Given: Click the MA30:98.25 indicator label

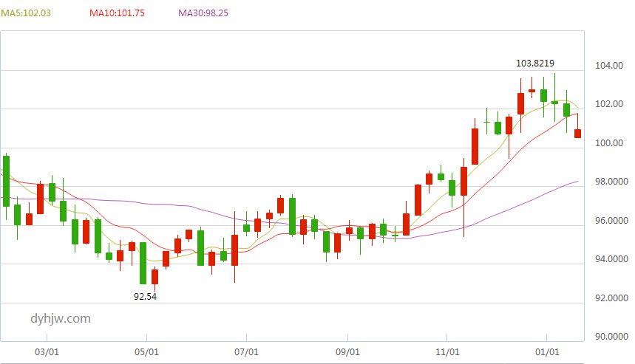Looking at the screenshot, I should 203,13.
